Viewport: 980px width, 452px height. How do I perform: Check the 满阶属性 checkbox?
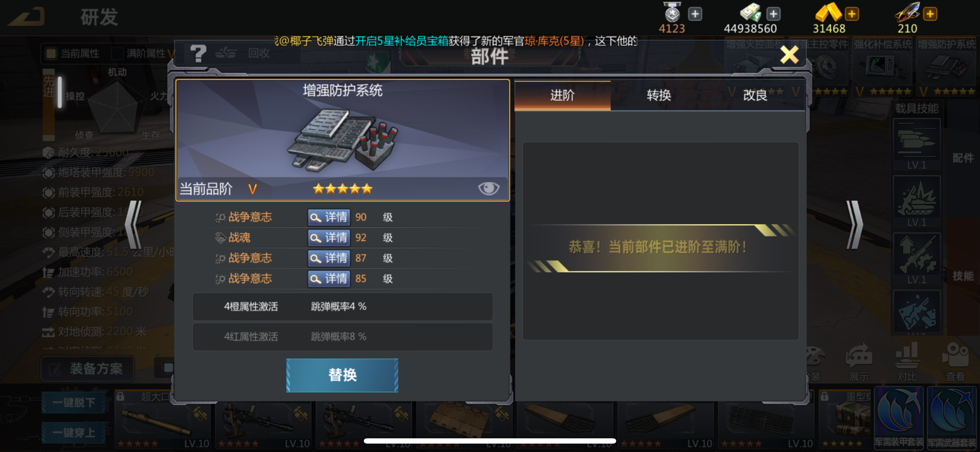tap(117, 53)
